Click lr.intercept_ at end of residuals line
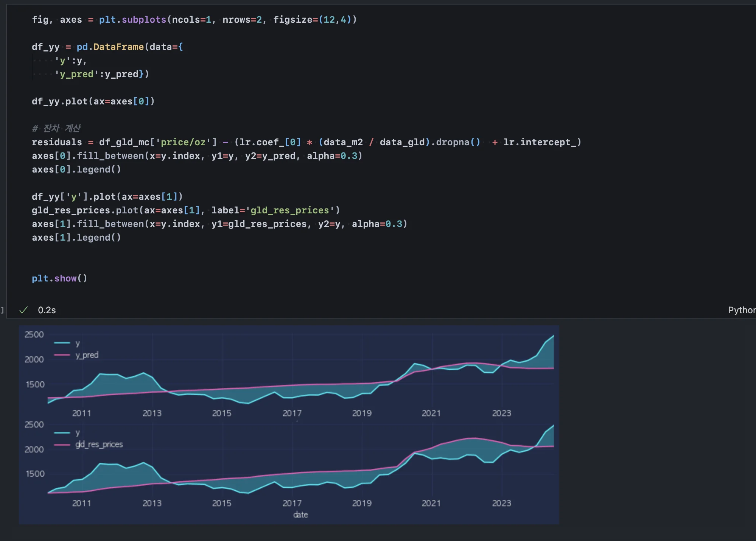 540,142
